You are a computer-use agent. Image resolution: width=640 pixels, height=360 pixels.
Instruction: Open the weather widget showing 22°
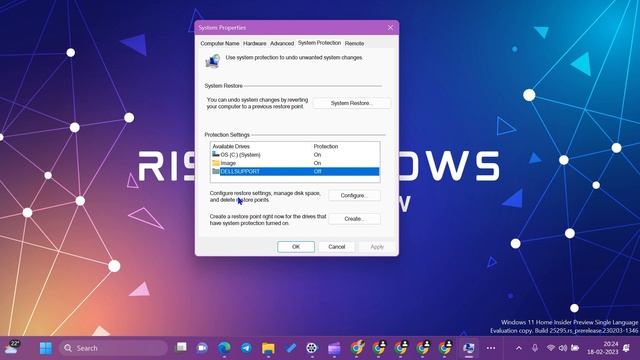pyautogui.click(x=12, y=347)
